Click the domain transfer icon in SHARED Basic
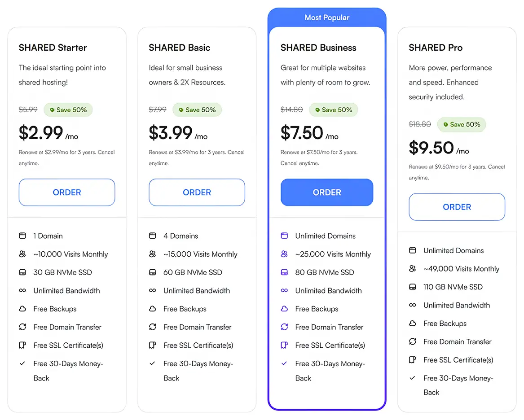The image size is (524, 420). pos(153,327)
